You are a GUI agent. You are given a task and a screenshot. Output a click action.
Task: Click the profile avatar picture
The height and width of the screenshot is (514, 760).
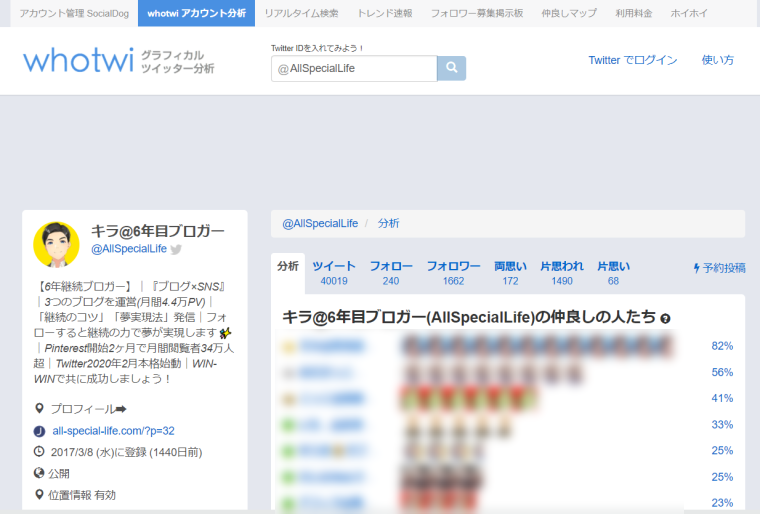[x=57, y=245]
